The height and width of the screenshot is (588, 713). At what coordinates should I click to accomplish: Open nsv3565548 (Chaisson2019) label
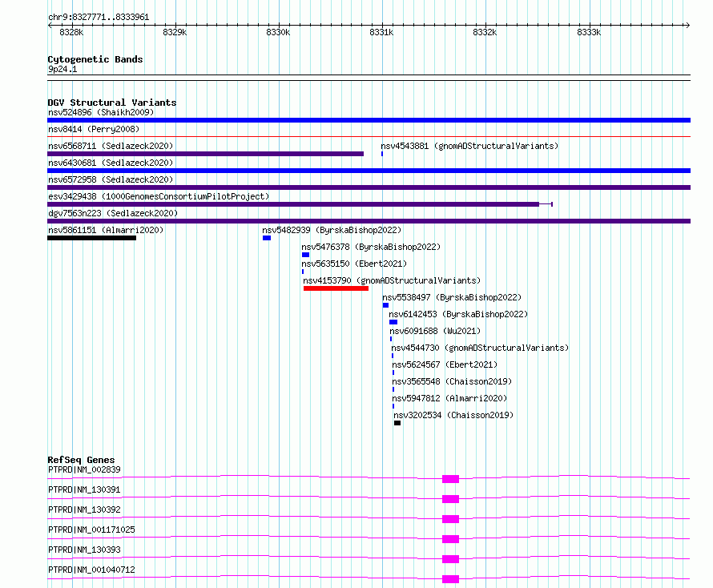[x=452, y=381]
